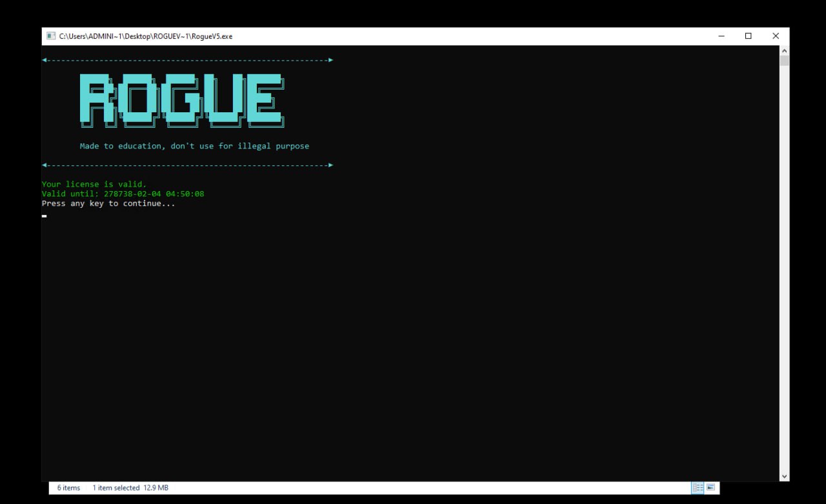Click the vertical scrollbar thumb
Viewport: 826px width, 504px height.
tap(784, 61)
